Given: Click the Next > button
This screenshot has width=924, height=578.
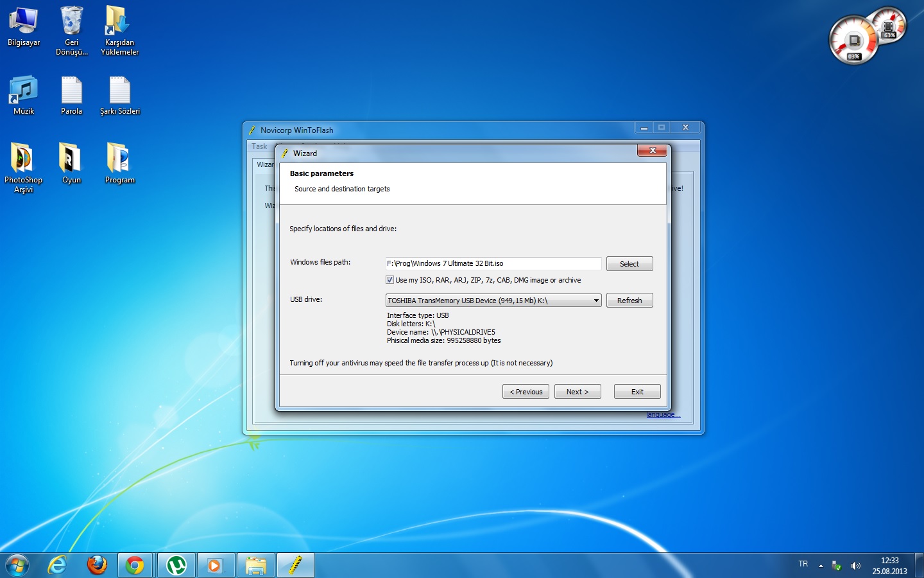Looking at the screenshot, I should [x=577, y=392].
